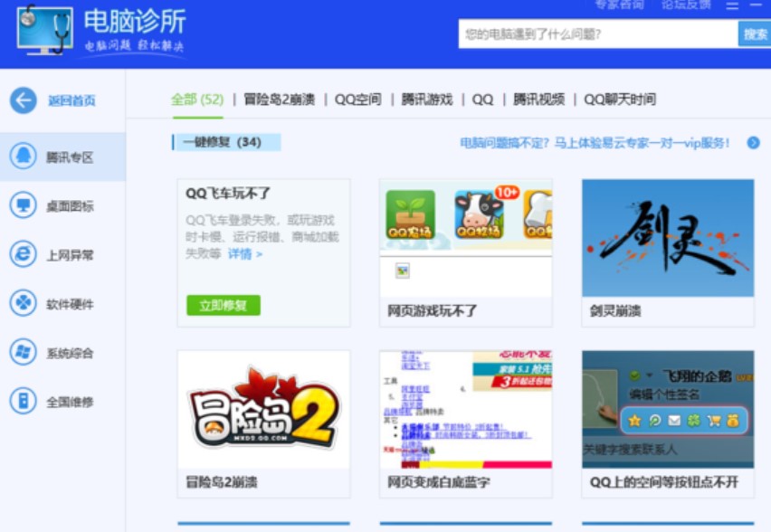Click the QQ上的空间等按钮点不开 caption

point(664,482)
